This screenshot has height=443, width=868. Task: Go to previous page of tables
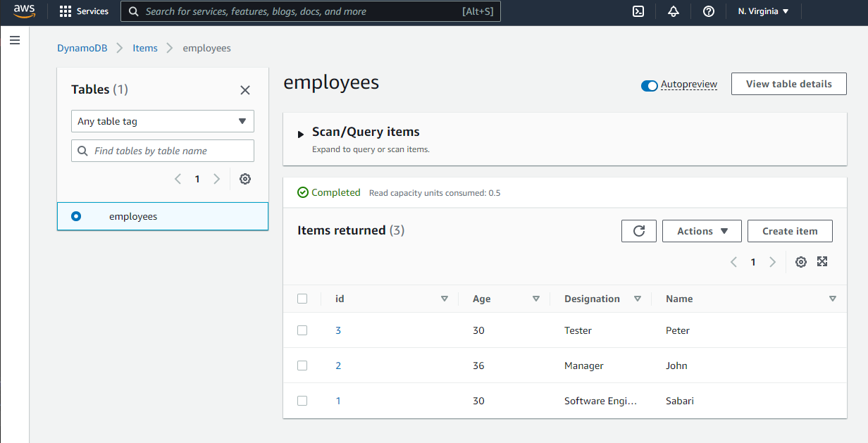pos(178,179)
